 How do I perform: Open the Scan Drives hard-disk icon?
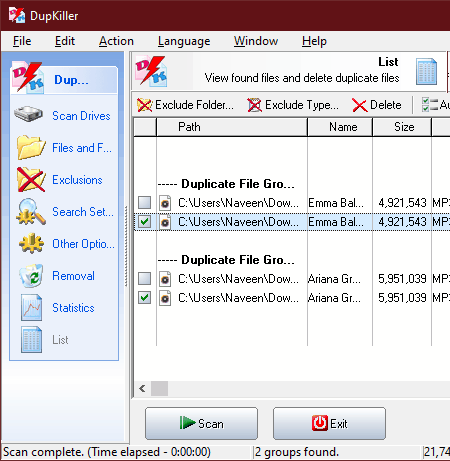pyautogui.click(x=29, y=114)
